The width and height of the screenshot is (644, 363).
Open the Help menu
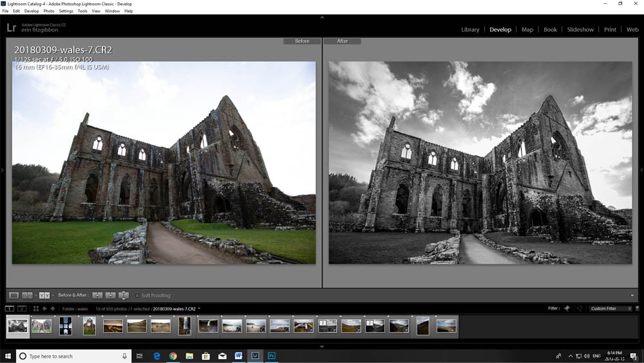(129, 11)
